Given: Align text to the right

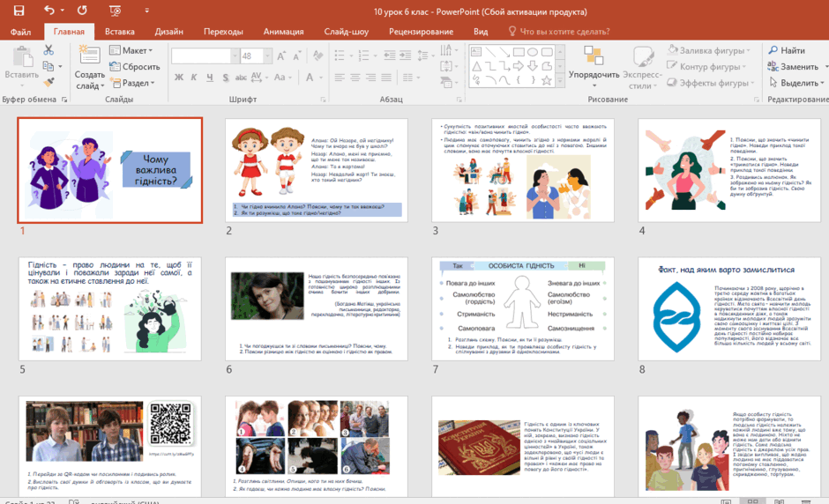Looking at the screenshot, I should (x=371, y=78).
